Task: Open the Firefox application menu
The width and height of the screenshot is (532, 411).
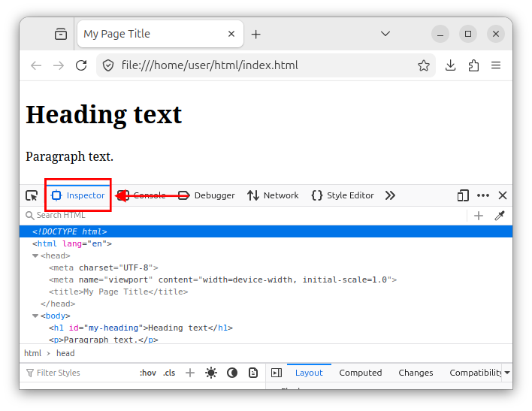Action: point(496,65)
